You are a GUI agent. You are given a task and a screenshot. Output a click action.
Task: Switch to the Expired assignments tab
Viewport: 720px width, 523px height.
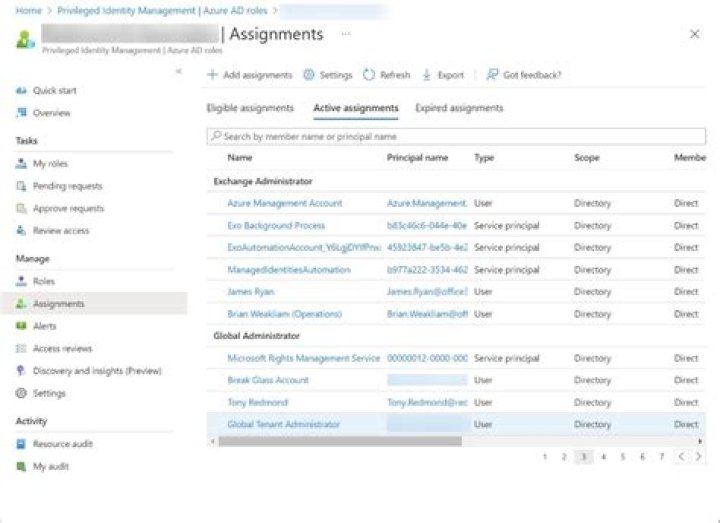tap(459, 108)
